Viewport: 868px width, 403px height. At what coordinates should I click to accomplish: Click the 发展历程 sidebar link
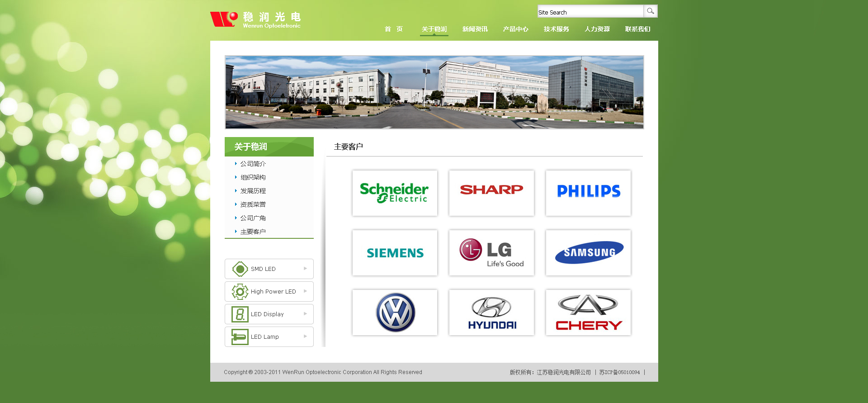(x=253, y=191)
